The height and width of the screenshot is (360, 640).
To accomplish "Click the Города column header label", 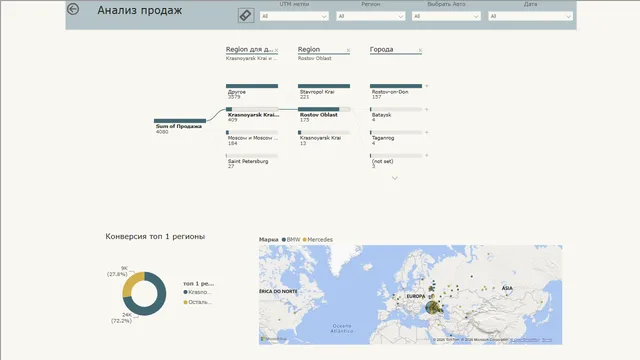I will (381, 49).
